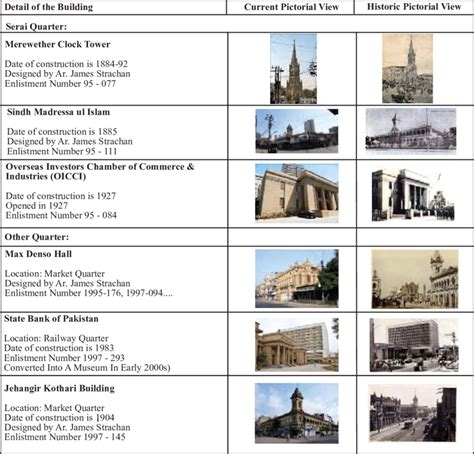The width and height of the screenshot is (474, 454).
Task: Click 'Enlistment Number 1997 - 145' text
Action: coord(65,437)
